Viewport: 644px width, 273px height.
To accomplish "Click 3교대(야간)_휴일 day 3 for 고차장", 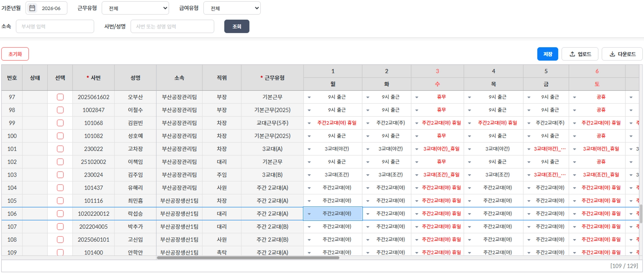I will coord(441,149).
